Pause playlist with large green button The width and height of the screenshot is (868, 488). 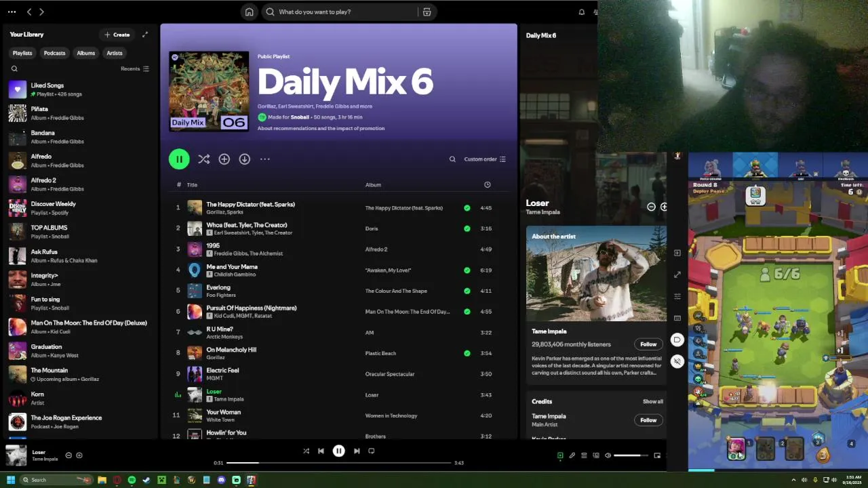coord(179,159)
